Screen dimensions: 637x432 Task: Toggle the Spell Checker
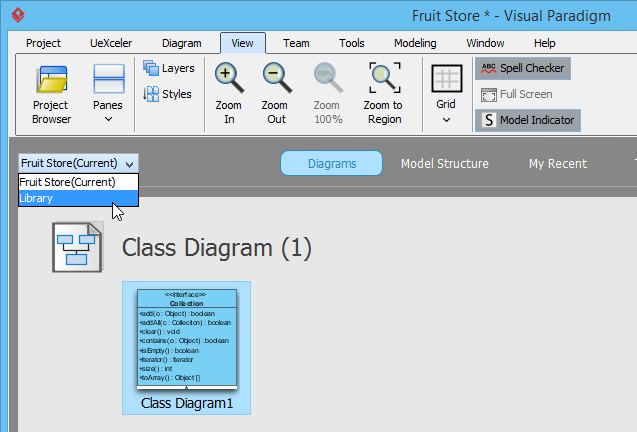pos(523,68)
